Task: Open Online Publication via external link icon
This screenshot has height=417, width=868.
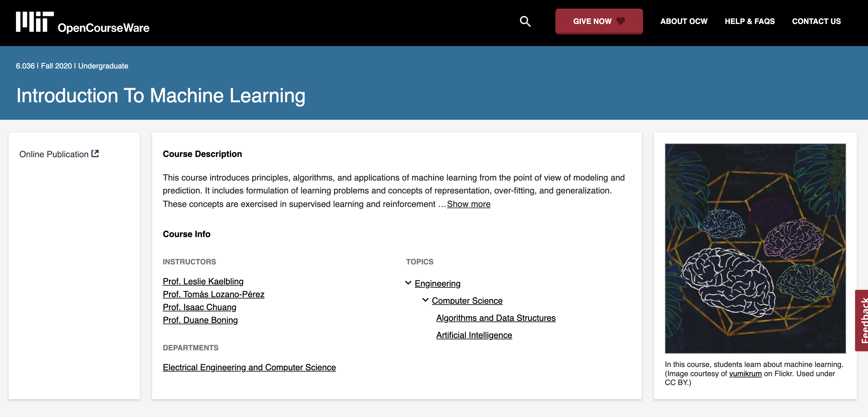Action: tap(95, 153)
